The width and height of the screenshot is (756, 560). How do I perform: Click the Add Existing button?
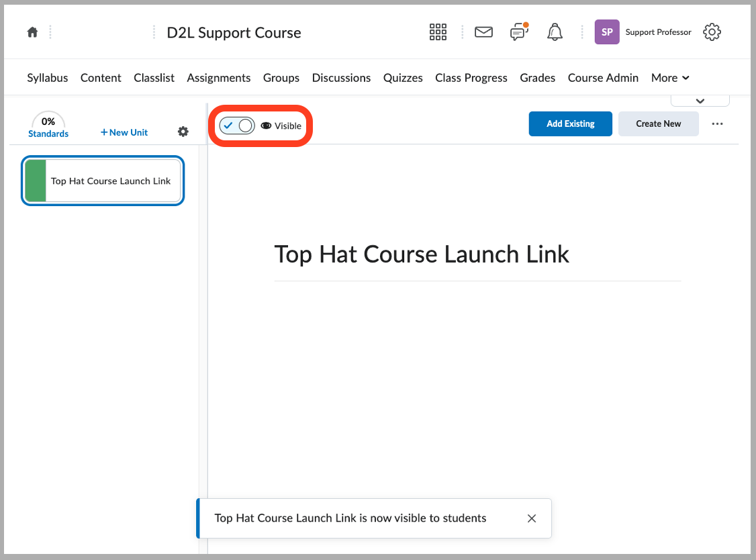pos(570,124)
